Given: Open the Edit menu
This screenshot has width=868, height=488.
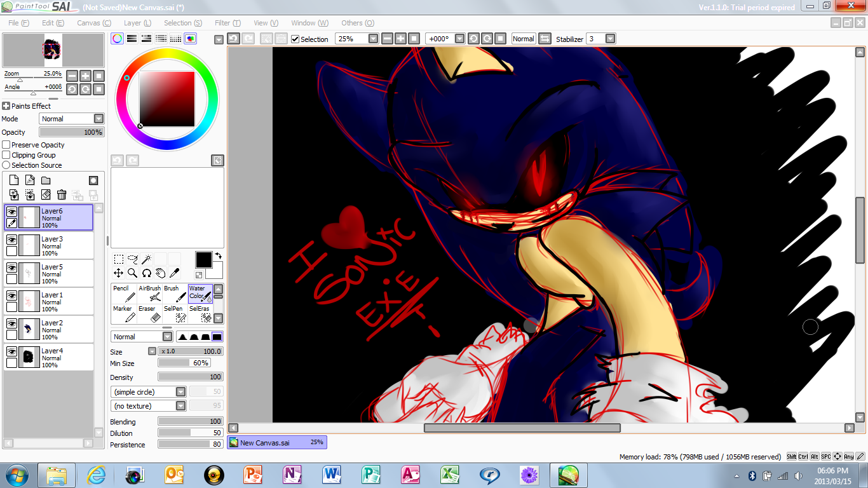Looking at the screenshot, I should click(x=53, y=23).
